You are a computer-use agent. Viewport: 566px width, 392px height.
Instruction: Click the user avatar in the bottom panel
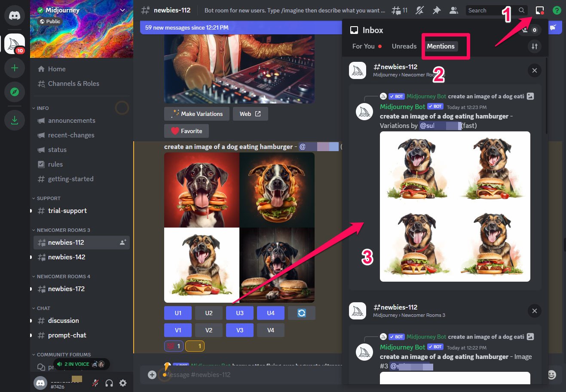40,383
